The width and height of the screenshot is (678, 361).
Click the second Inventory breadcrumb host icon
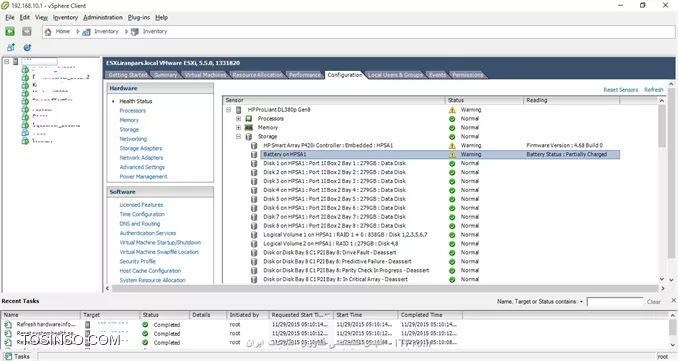click(135, 32)
